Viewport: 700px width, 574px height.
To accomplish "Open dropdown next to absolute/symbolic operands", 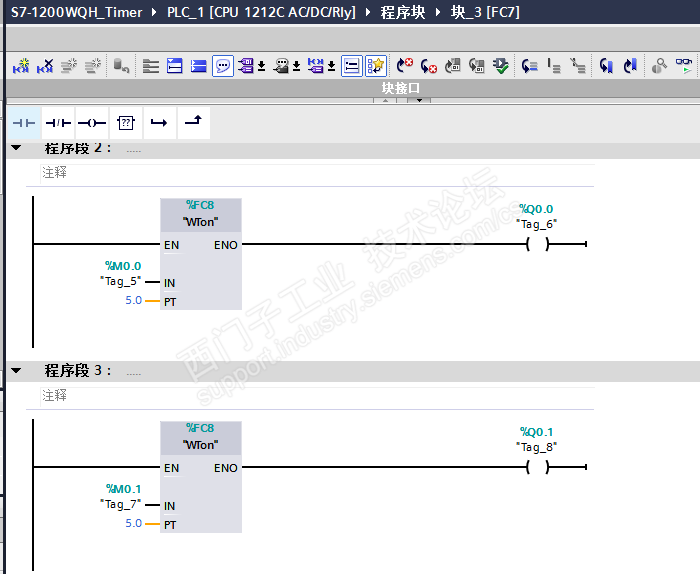I will (x=262, y=67).
